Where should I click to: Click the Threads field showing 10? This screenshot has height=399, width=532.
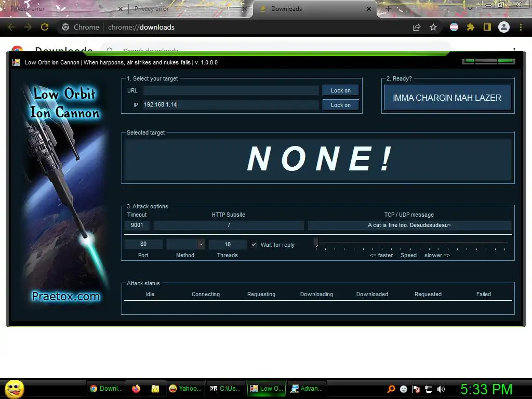click(228, 244)
